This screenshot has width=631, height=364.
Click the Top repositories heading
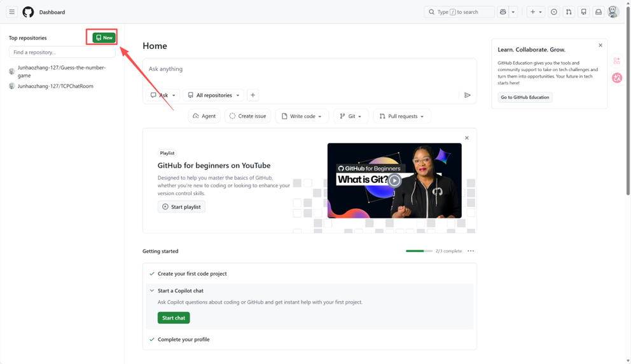tap(28, 37)
